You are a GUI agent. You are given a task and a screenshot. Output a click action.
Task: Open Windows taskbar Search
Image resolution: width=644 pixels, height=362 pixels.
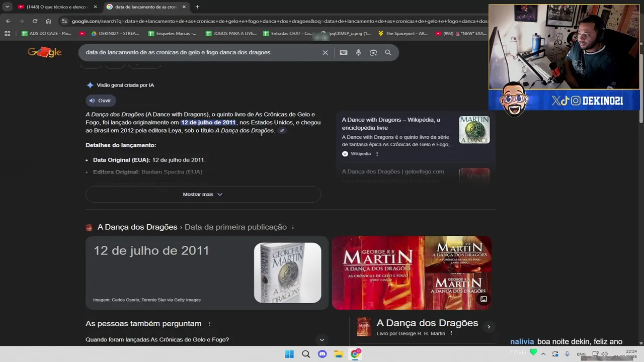(x=306, y=354)
